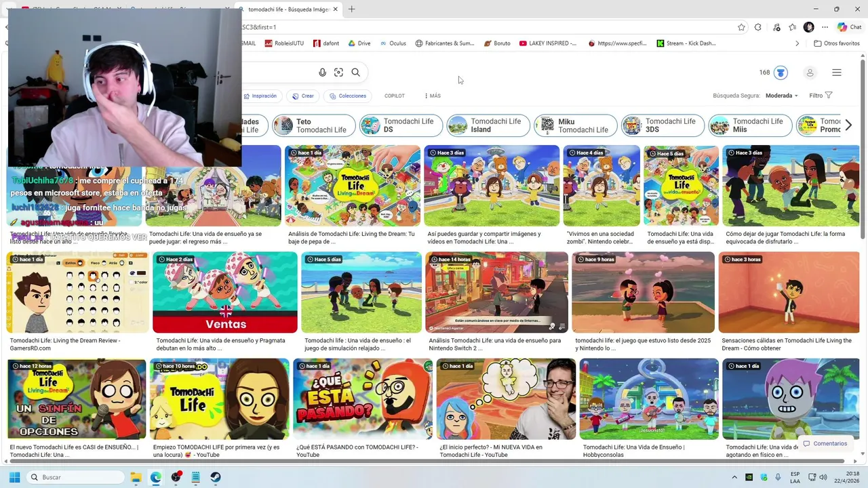Open the Bing hamburger settings menu
The image size is (868, 488).
(x=837, y=73)
